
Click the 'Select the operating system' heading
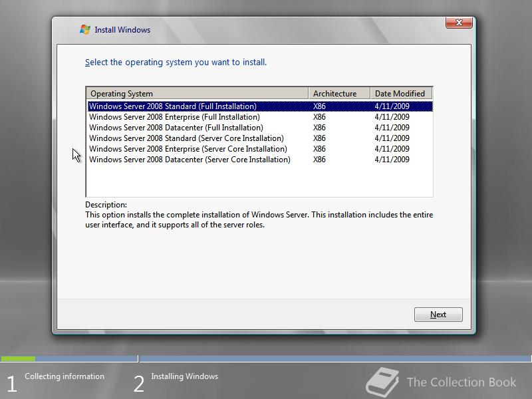click(x=176, y=63)
